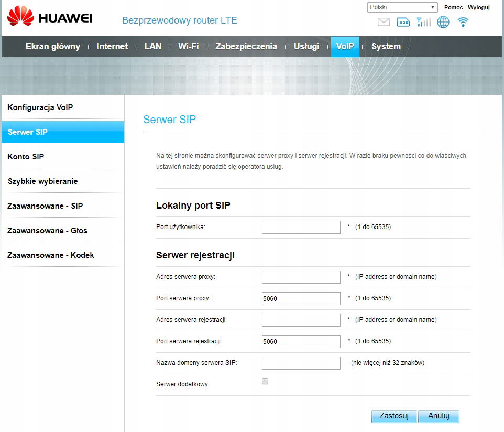
Task: Open the Polski language dropdown
Action: [402, 7]
